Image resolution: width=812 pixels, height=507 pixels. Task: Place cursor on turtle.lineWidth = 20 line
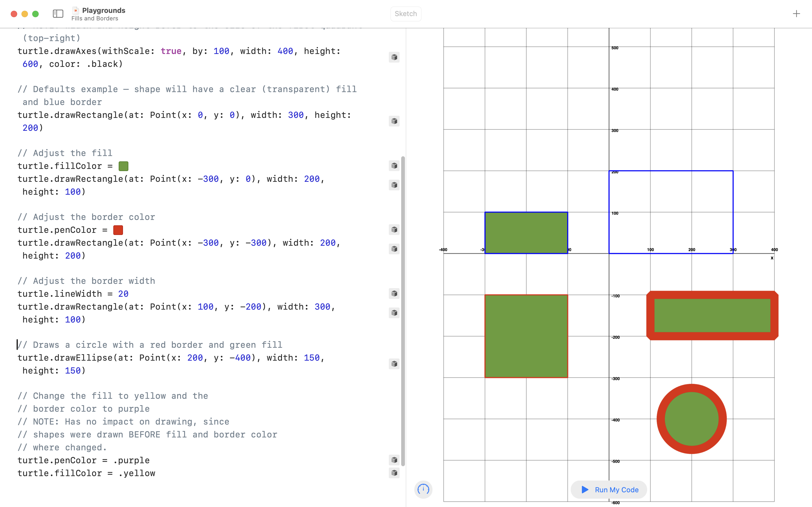[x=73, y=294]
